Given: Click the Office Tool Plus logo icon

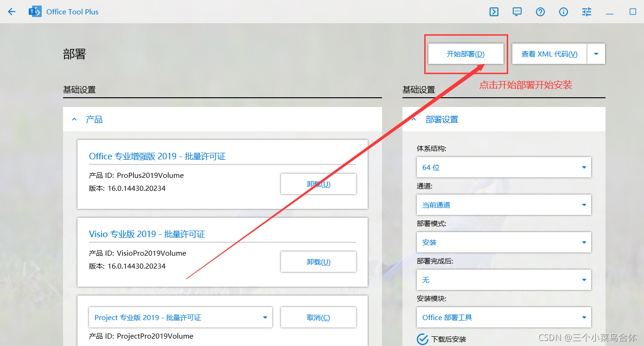Looking at the screenshot, I should 35,12.
